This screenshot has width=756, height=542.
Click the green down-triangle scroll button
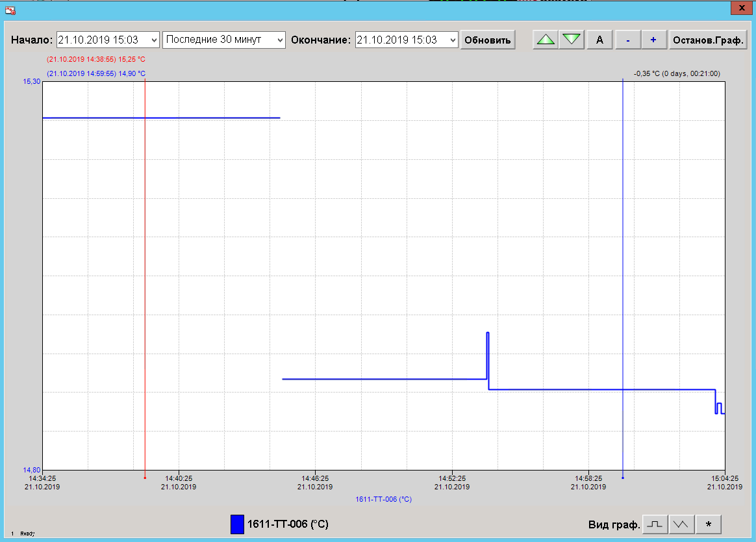[572, 40]
